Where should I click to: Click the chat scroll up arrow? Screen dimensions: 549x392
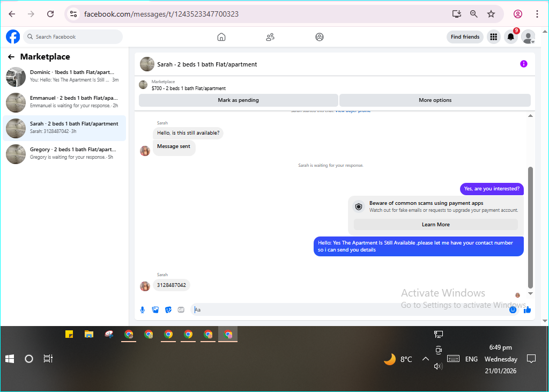pos(530,116)
